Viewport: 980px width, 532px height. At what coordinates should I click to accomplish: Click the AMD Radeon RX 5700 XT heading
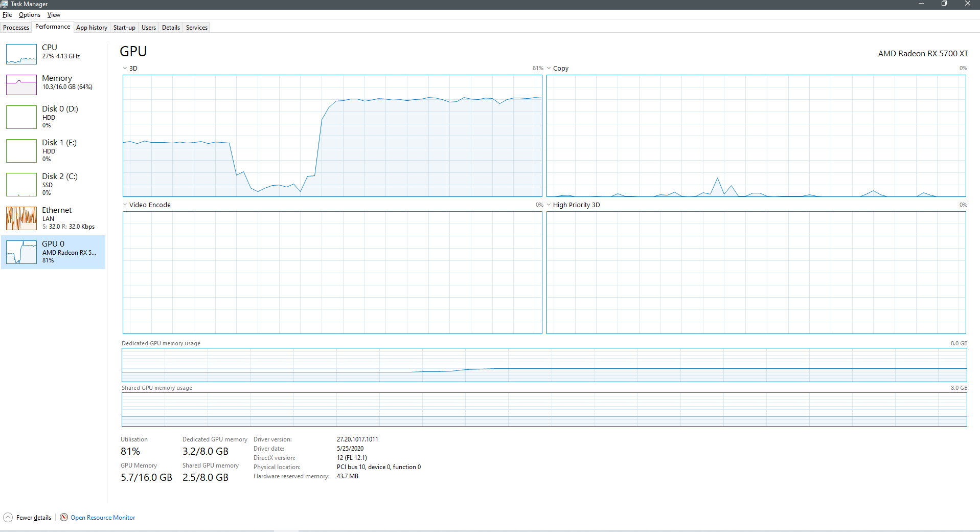[923, 53]
